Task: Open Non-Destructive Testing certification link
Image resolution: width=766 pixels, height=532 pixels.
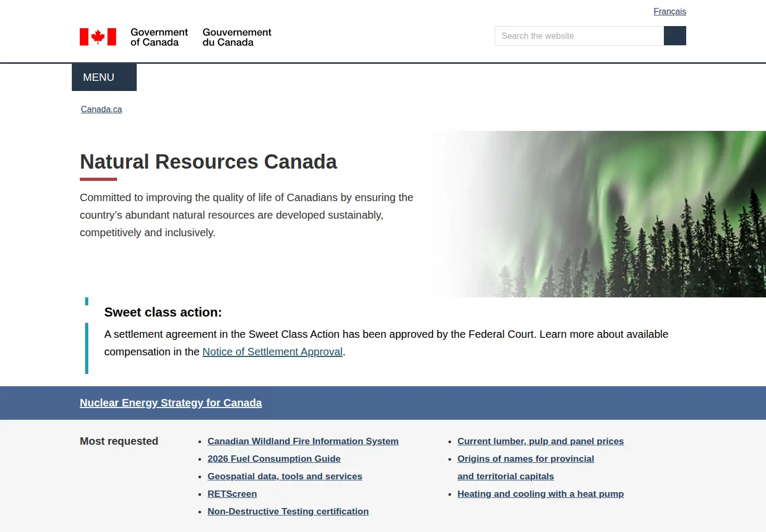Action: pos(288,511)
